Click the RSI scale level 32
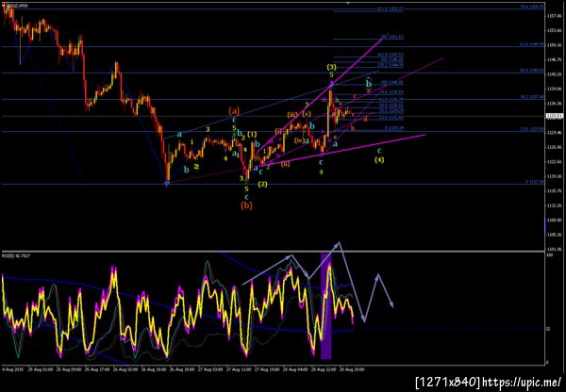566x392 pixels. tap(548, 329)
